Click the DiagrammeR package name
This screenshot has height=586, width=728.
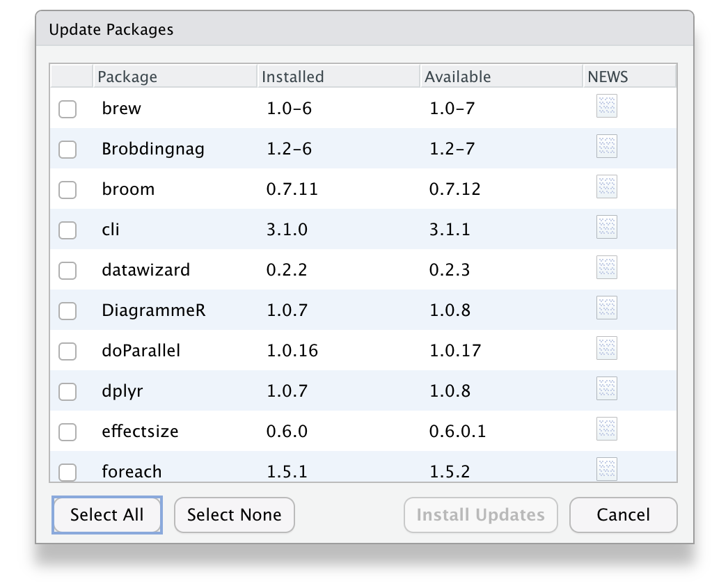[153, 310]
